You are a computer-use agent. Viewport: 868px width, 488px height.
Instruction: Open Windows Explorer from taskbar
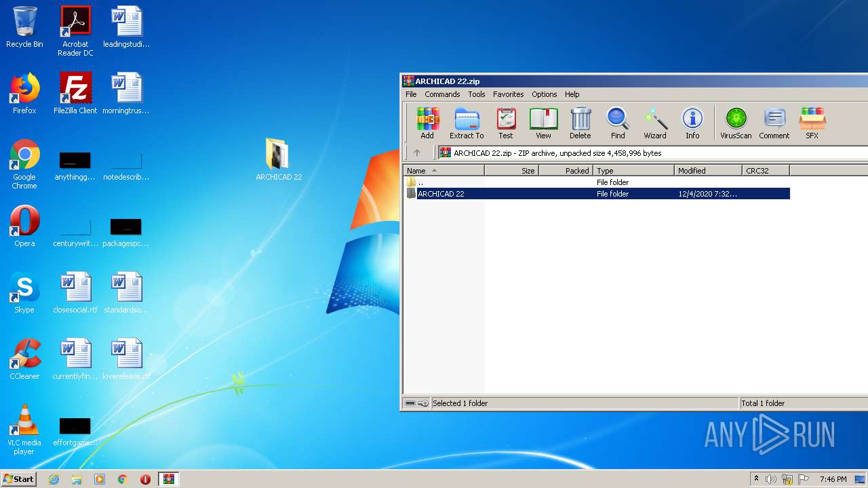pos(77,479)
